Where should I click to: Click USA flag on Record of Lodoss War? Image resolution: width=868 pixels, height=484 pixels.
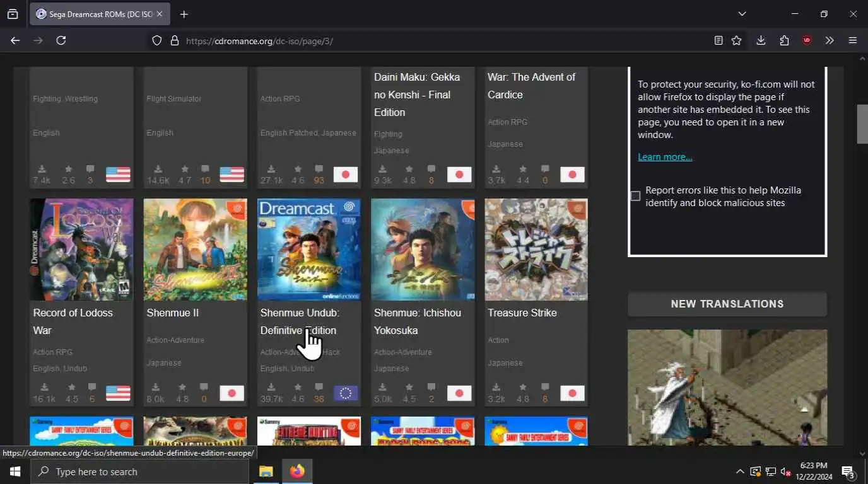[x=118, y=393]
